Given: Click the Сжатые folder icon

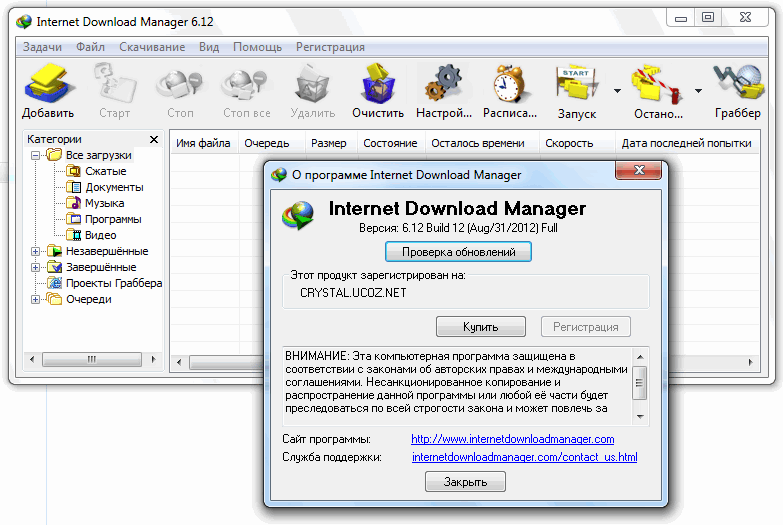Looking at the screenshot, I should (74, 171).
